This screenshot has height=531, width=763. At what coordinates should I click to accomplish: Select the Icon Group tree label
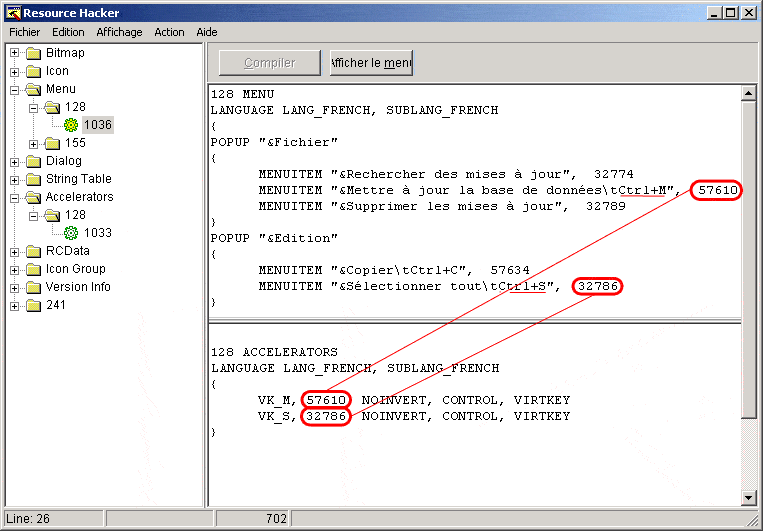click(75, 269)
